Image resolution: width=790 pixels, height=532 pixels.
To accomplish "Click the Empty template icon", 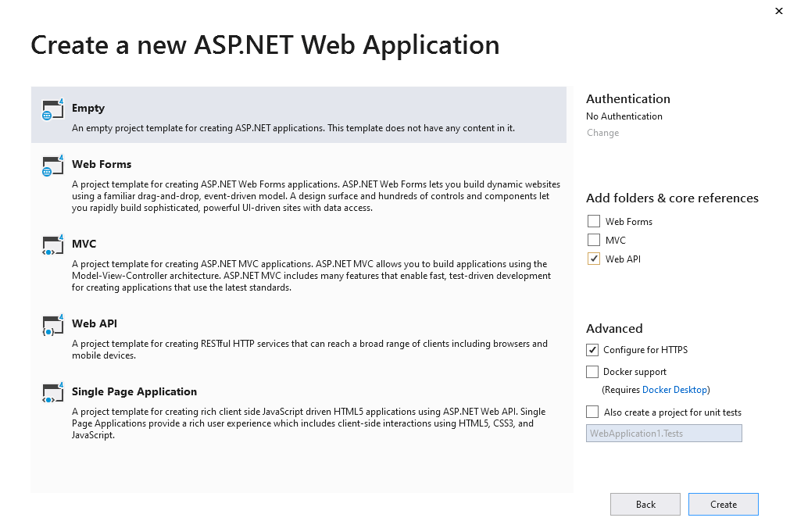I will point(52,109).
